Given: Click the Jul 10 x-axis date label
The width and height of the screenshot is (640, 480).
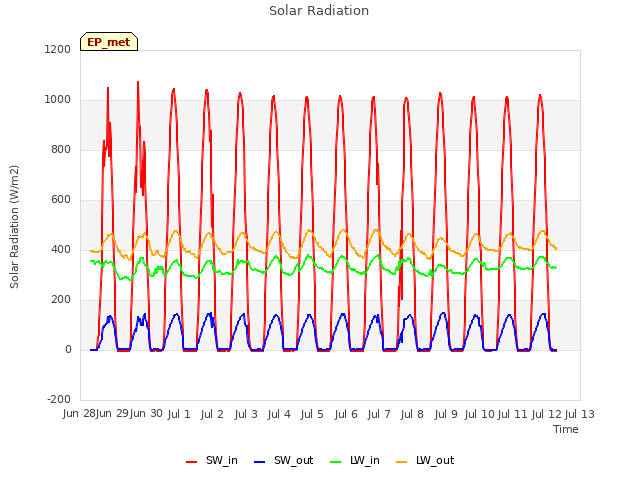Looking at the screenshot, I should point(480,414).
